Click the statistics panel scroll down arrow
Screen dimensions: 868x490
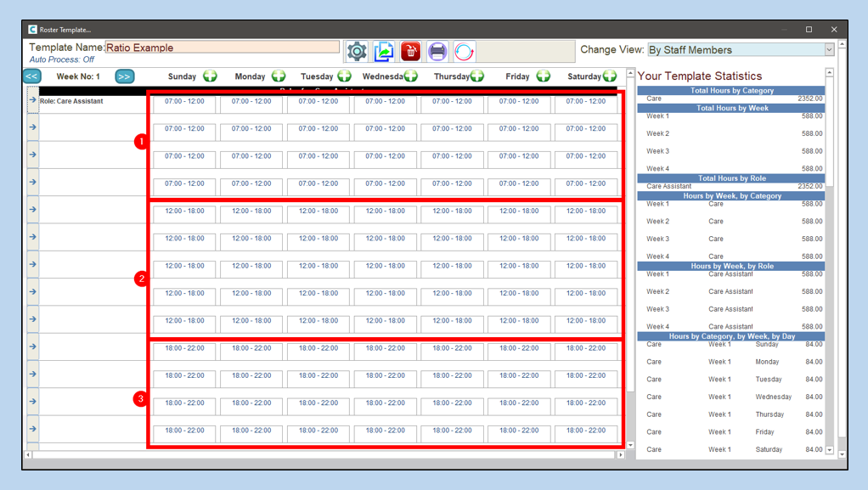click(x=830, y=450)
